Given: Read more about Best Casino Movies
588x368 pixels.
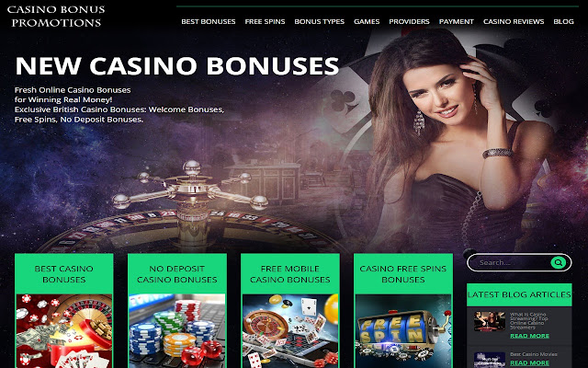Looking at the screenshot, I should pos(529,362).
